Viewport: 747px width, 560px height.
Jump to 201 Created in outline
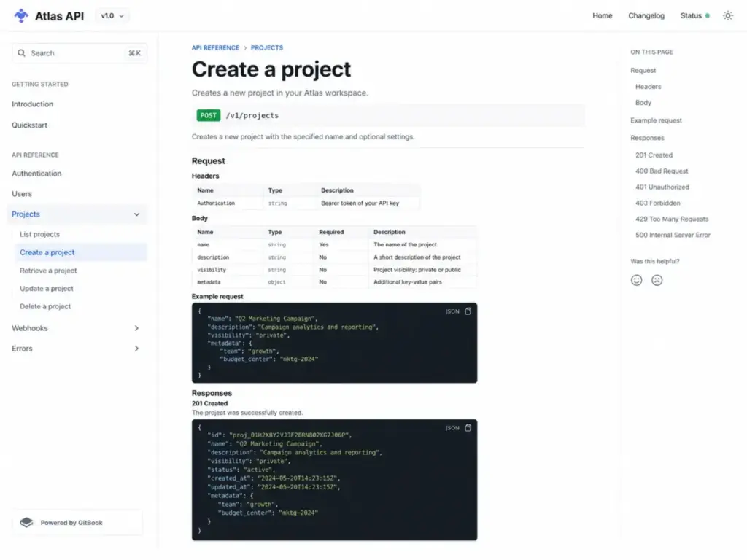point(654,155)
